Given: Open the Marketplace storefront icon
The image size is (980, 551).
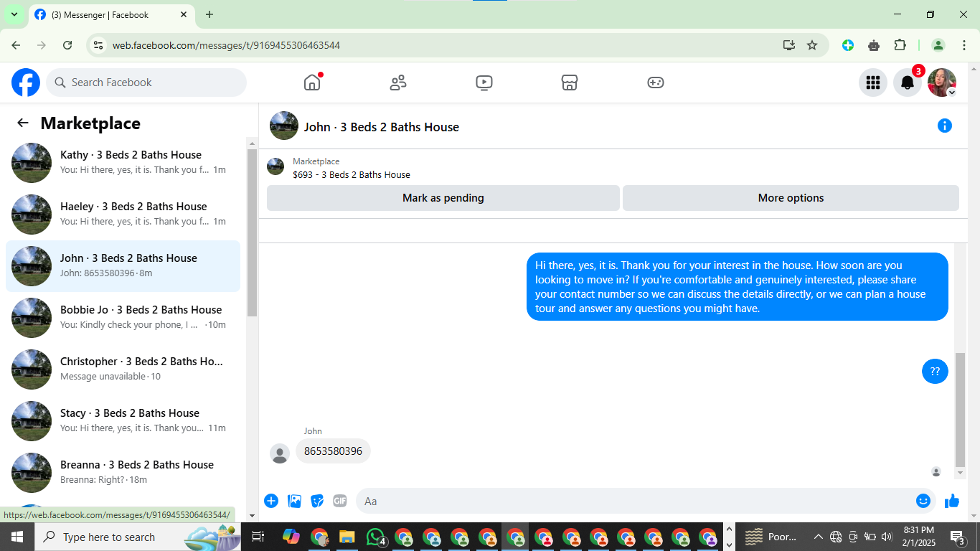Looking at the screenshot, I should click(x=570, y=83).
